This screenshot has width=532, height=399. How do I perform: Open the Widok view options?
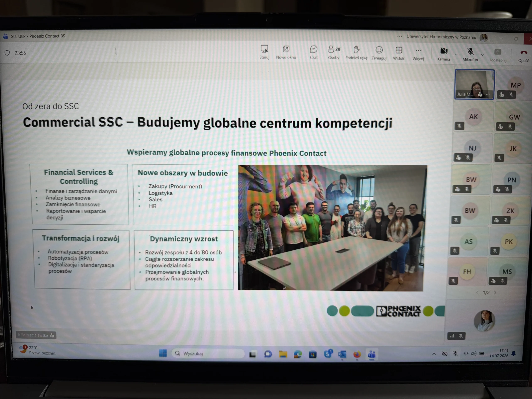click(x=399, y=53)
